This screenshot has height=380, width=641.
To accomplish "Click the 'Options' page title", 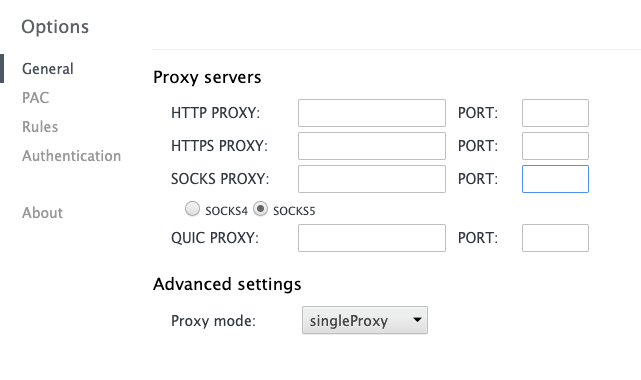I will 55,27.
